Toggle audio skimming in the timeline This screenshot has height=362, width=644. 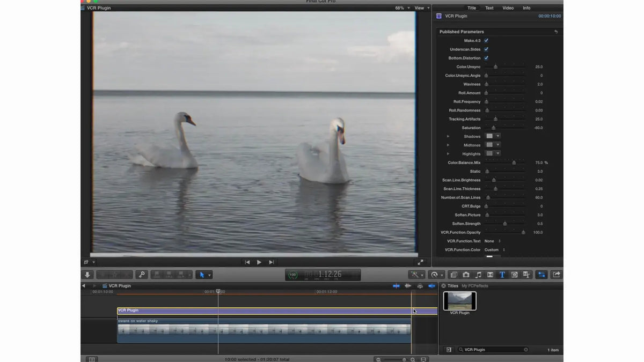click(x=408, y=286)
